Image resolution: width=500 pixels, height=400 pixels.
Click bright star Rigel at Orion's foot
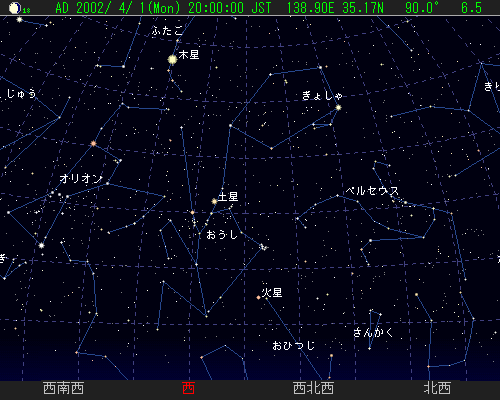pos(41,246)
